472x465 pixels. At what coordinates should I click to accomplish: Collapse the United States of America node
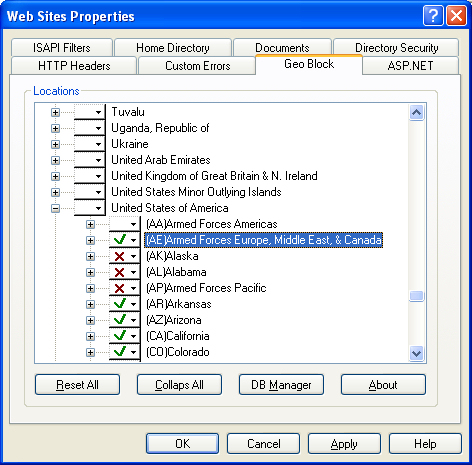click(x=56, y=209)
